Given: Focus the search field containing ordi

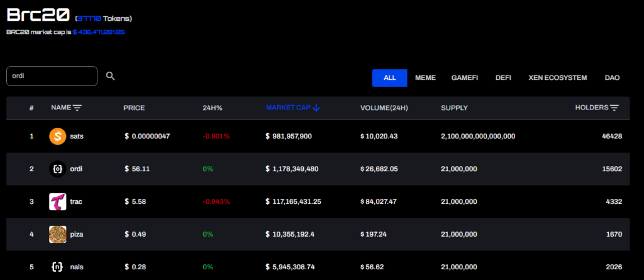Looking at the screenshot, I should pos(52,76).
